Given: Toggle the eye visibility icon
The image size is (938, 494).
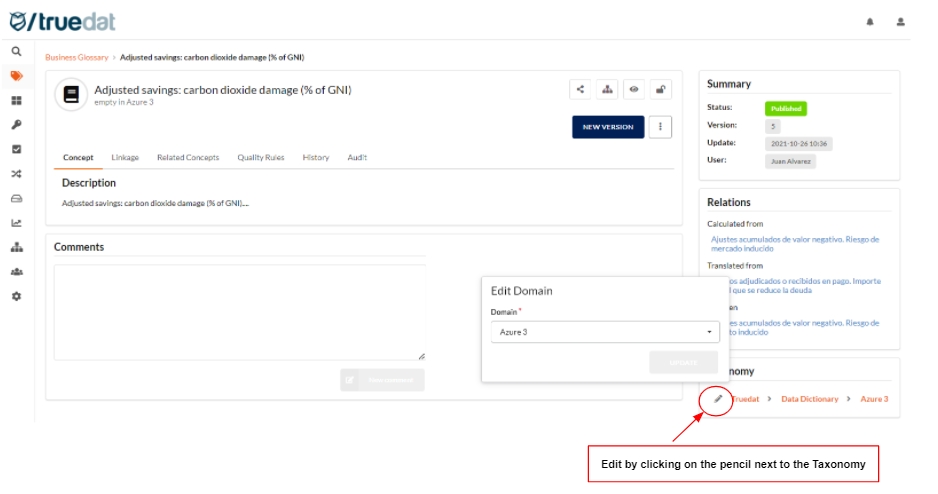Looking at the screenshot, I should [x=634, y=89].
